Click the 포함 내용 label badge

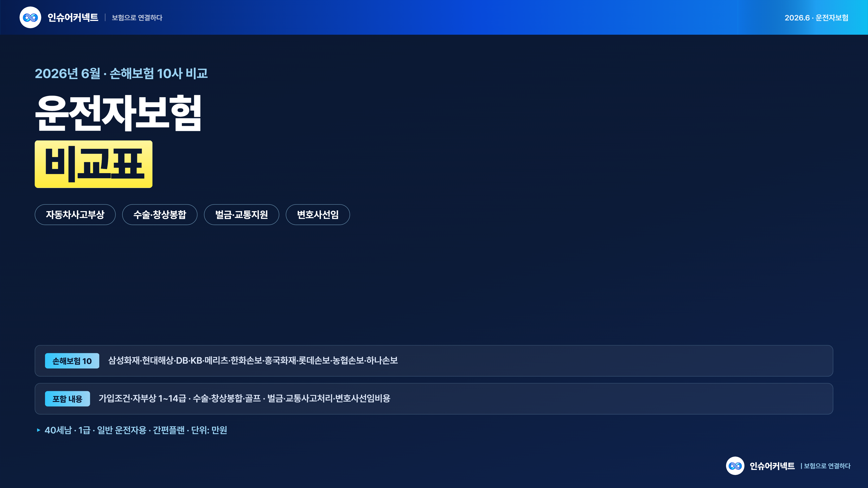(x=67, y=399)
